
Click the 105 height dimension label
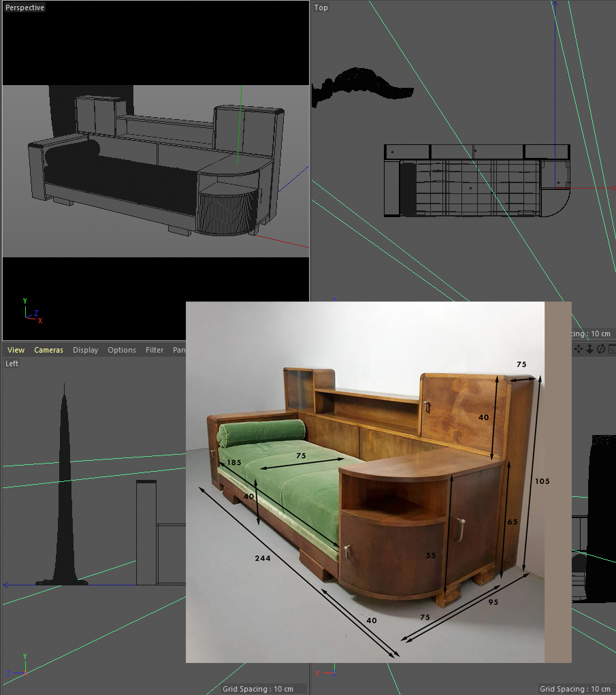(x=542, y=481)
